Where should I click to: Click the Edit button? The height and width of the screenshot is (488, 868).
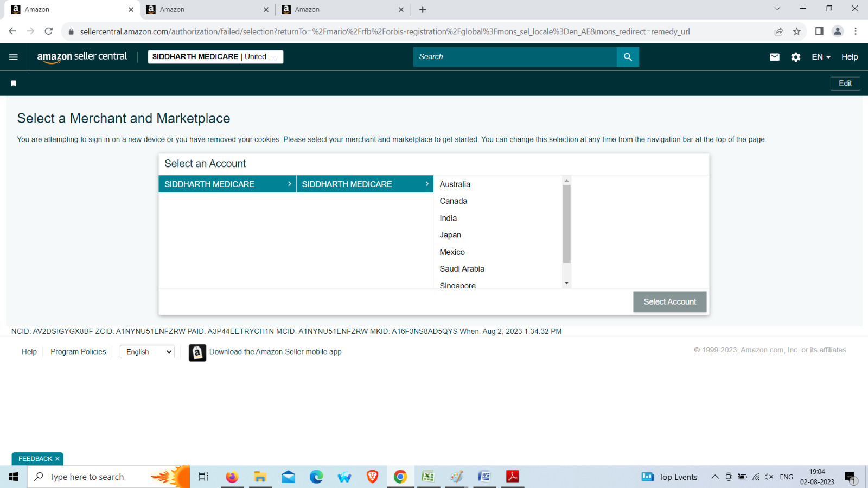tap(845, 84)
